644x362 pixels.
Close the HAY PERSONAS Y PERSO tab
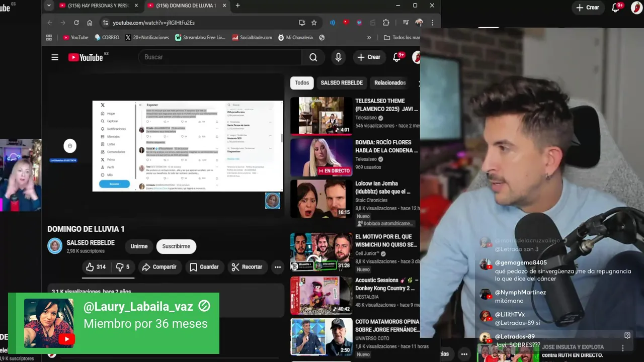136,6
